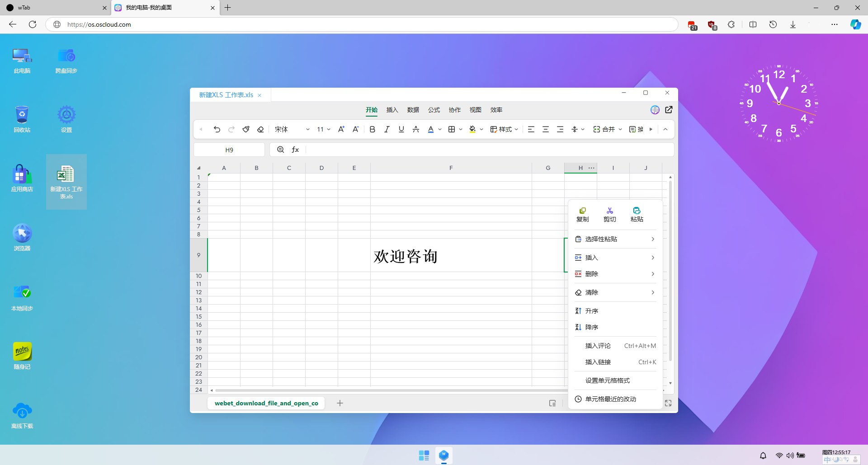Switch to the 协作 ribbon tab
Screen dimensions: 868x465
(x=455, y=110)
